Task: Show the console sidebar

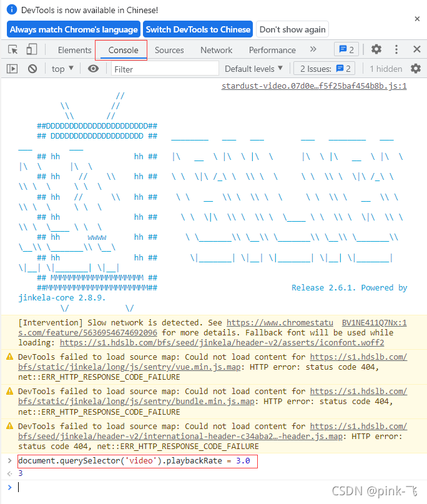Action: pos(12,69)
